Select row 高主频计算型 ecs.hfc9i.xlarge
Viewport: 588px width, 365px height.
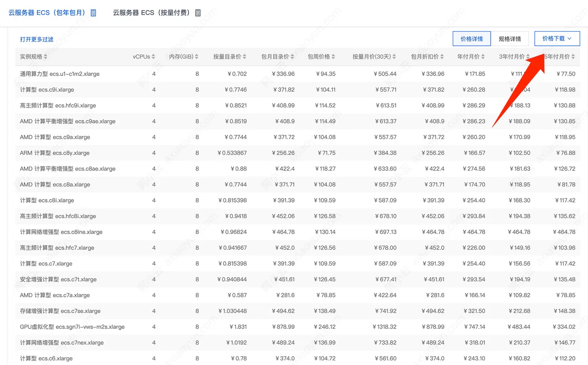coord(297,105)
